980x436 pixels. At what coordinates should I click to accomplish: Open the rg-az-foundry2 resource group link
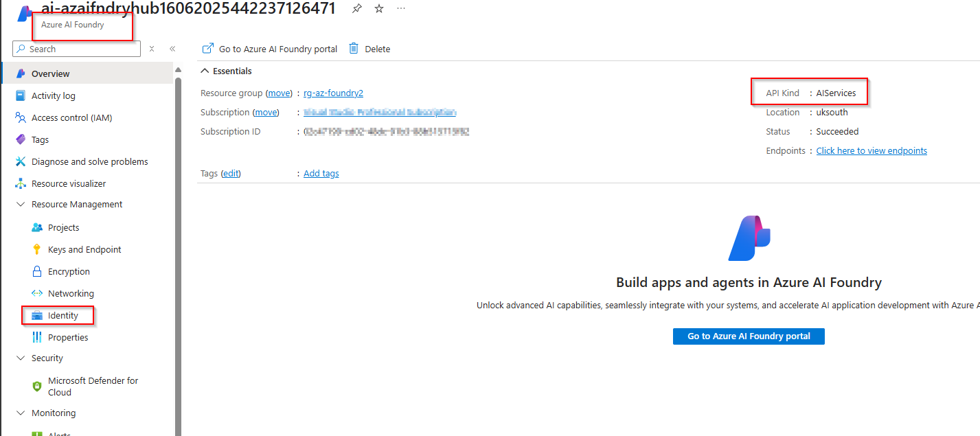[333, 93]
